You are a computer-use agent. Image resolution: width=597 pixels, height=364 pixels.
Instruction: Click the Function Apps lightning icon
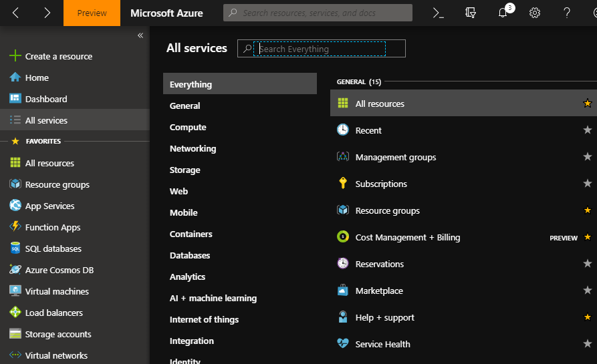(x=15, y=227)
